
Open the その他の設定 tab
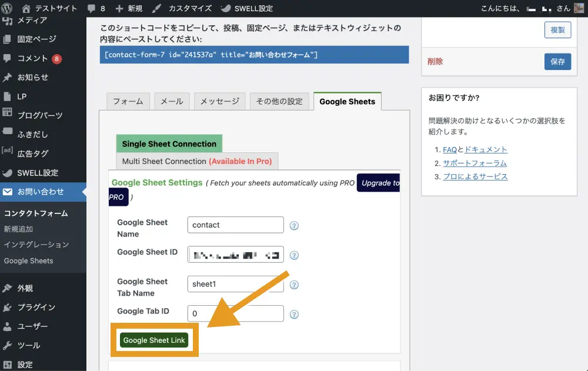coord(279,101)
